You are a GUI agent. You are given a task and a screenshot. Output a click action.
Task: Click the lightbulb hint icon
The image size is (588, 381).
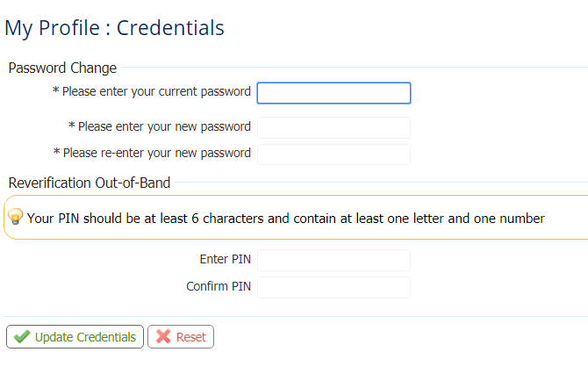pos(16,216)
